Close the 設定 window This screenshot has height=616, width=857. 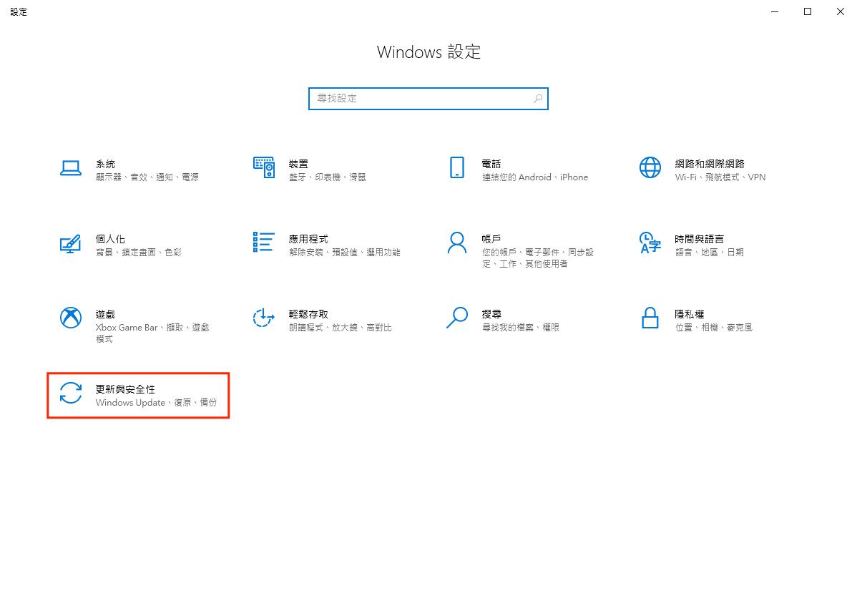(x=841, y=11)
